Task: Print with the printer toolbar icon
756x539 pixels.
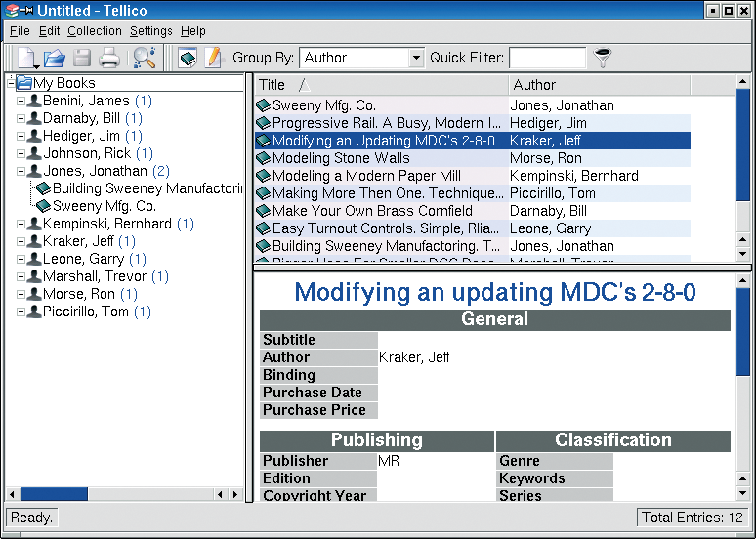Action: (109, 59)
